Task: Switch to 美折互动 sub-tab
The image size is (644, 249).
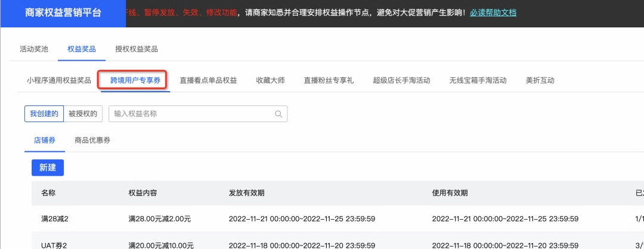Action: 540,80
